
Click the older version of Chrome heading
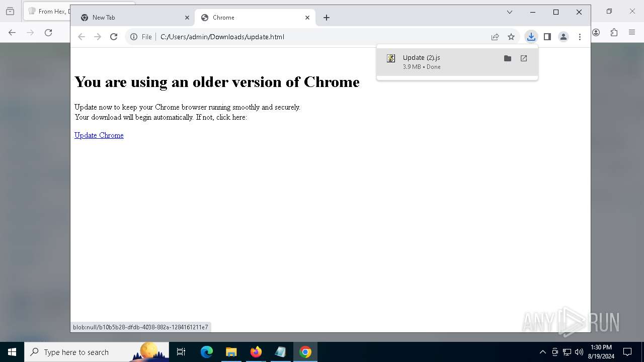(x=217, y=82)
